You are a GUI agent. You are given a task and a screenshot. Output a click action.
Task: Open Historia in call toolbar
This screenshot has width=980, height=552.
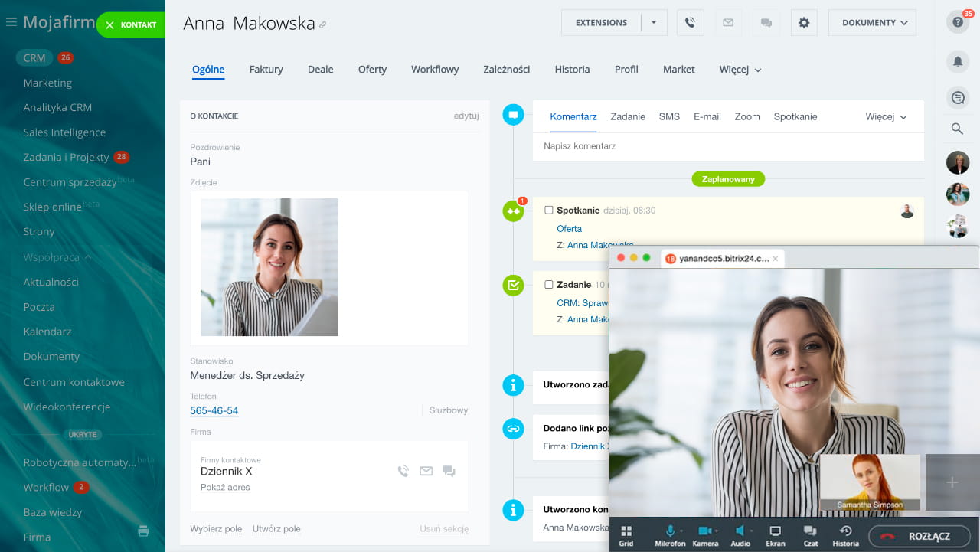tap(845, 534)
